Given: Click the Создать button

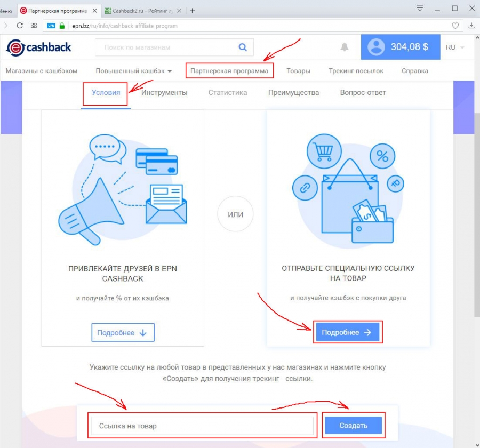Looking at the screenshot, I should click(353, 426).
